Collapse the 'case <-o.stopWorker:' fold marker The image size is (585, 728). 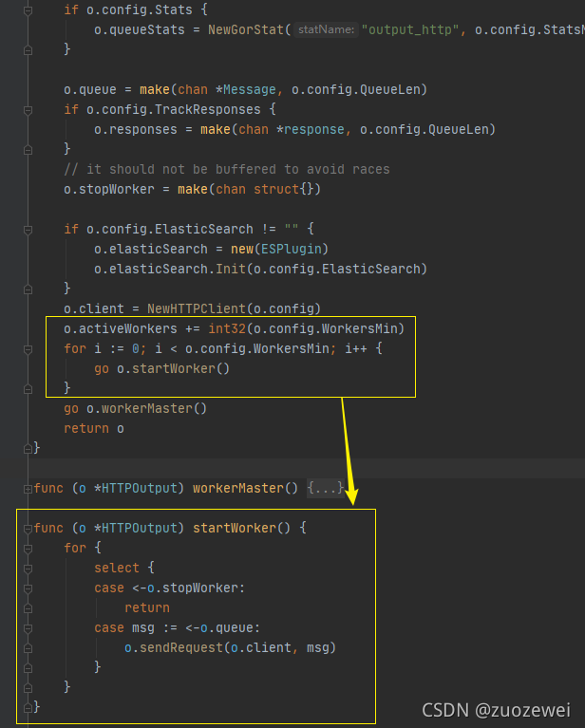point(28,588)
